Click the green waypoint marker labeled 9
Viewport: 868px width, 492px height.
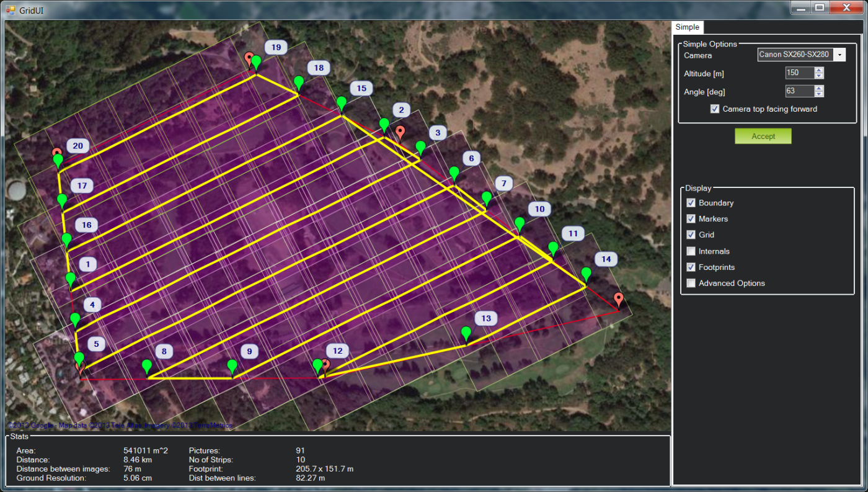click(x=232, y=368)
